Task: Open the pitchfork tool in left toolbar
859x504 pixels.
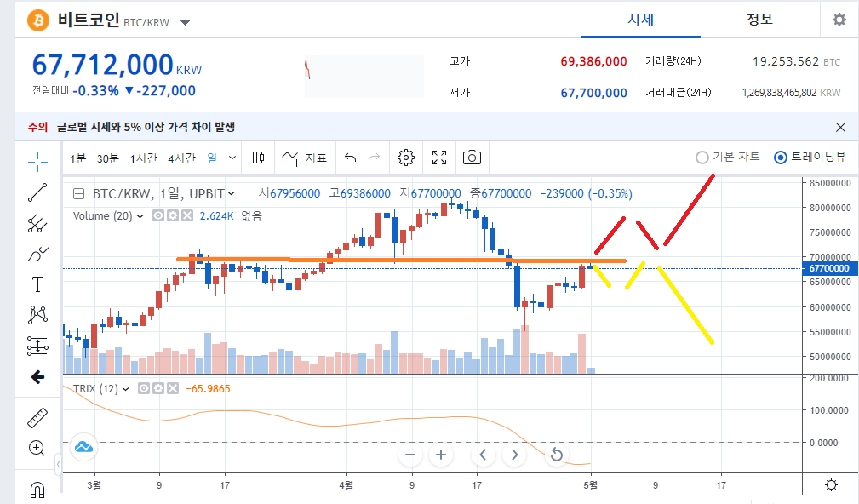Action: (x=37, y=224)
